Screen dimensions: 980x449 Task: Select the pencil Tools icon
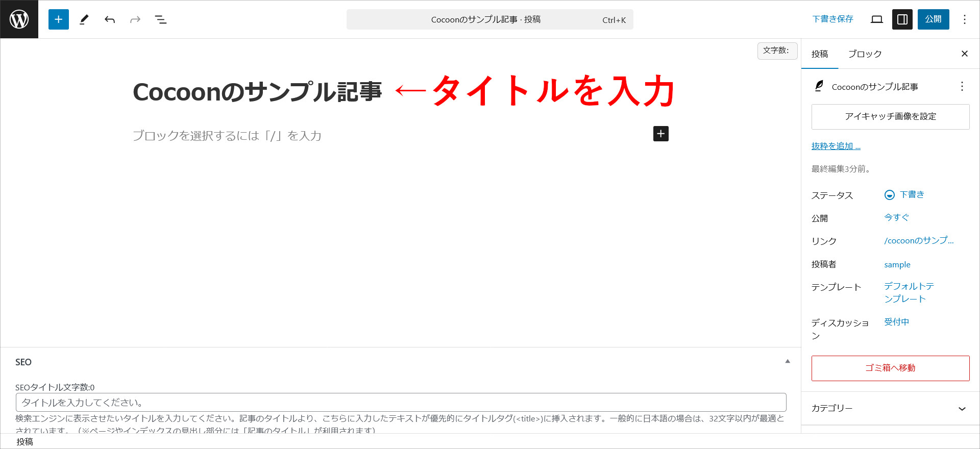coord(84,19)
